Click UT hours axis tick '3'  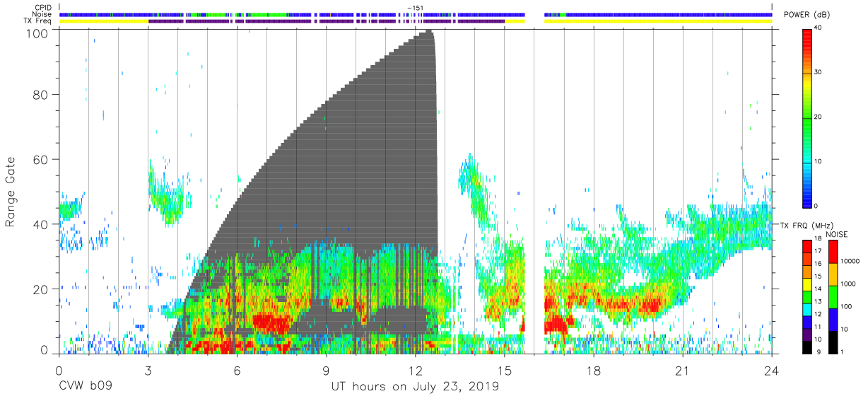tap(148, 370)
